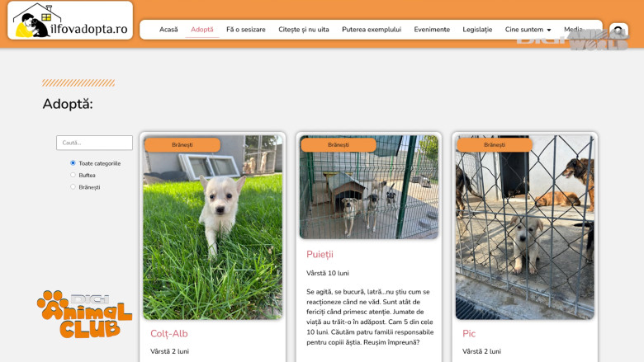Open the white puppy on grass photo
Image resolution: width=644 pixels, height=362 pixels.
click(x=213, y=228)
